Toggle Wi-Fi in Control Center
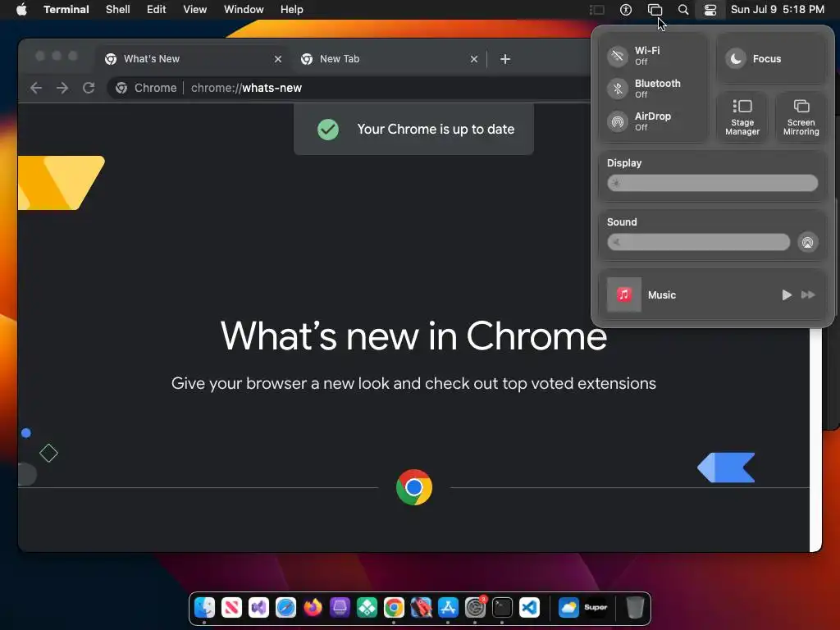Viewport: 840px width, 630px height. [x=618, y=56]
